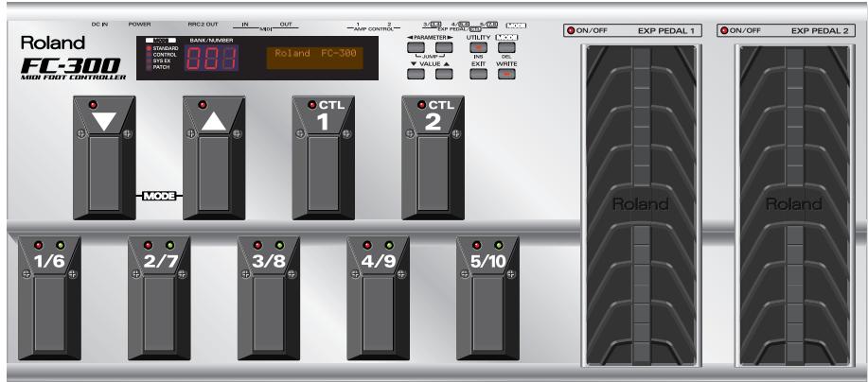868x382 pixels.
Task: Click the BANK/NUMBER 001 LED display
Action: point(211,58)
